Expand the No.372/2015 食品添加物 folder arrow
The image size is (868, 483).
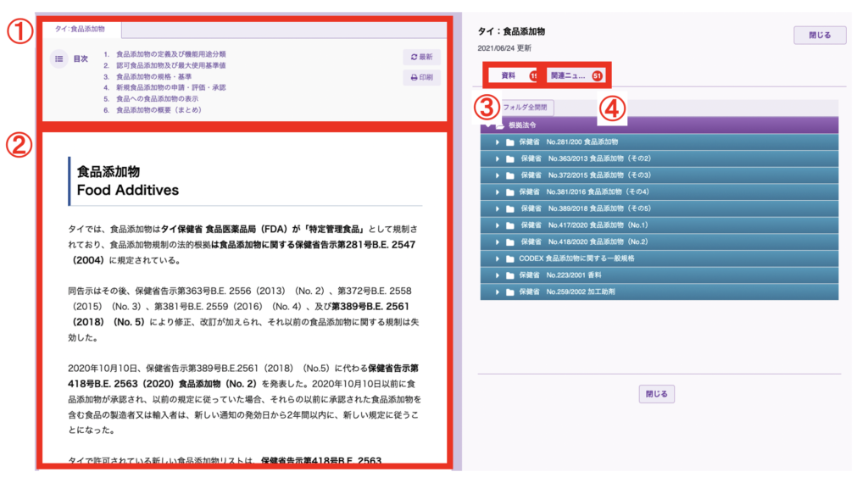click(498, 175)
